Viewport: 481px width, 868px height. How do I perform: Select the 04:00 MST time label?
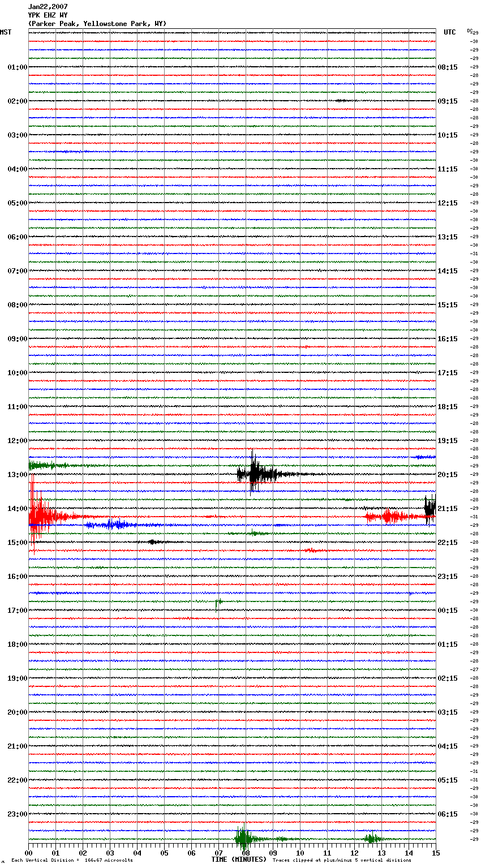coord(18,169)
